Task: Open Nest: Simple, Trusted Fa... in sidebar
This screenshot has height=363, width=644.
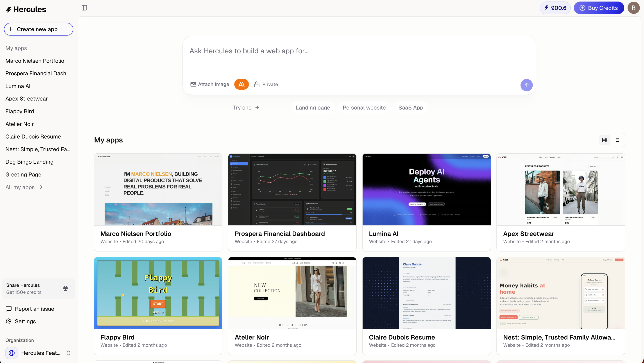Action: 38,149
